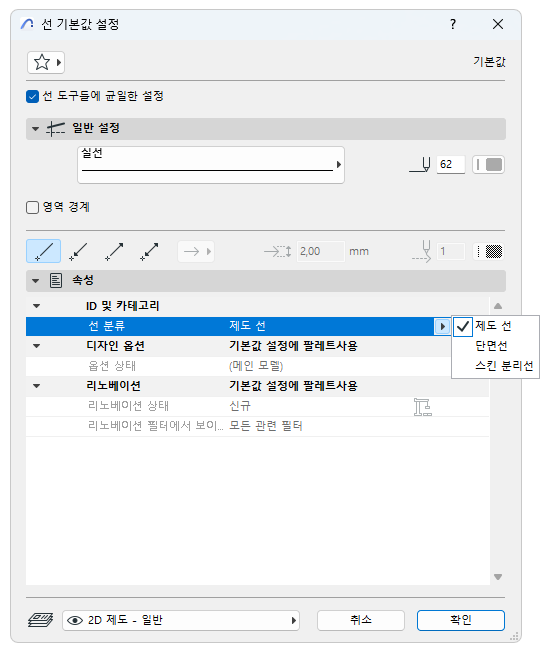Click the line pen icon beside 62

pos(420,164)
